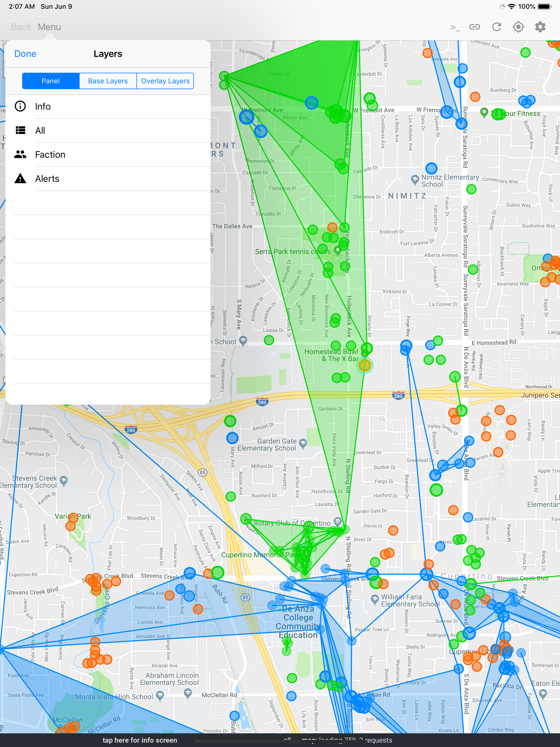Viewport: 560px width, 747px height.
Task: Open the console prompt icon
Action: point(455,27)
